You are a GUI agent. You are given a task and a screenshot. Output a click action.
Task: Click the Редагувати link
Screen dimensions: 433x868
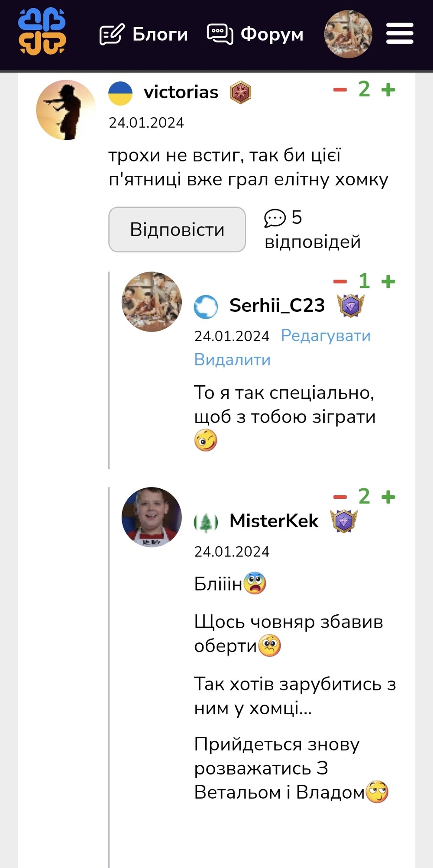click(326, 336)
